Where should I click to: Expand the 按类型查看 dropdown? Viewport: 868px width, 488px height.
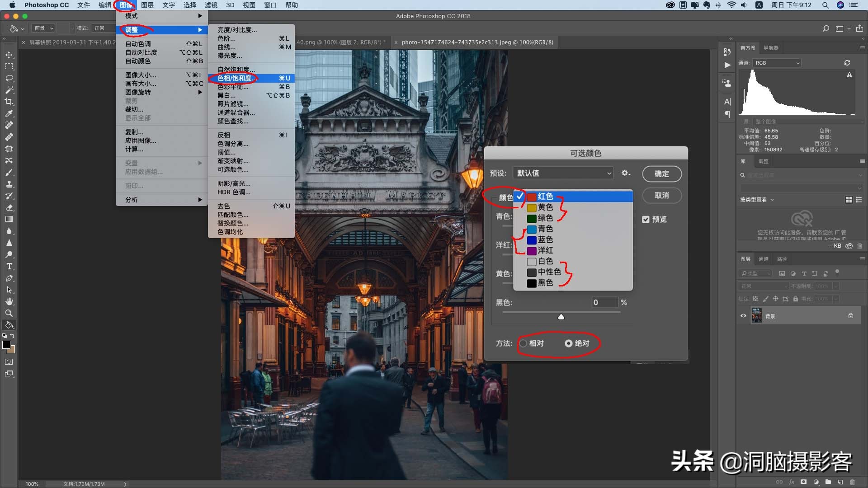coord(757,200)
